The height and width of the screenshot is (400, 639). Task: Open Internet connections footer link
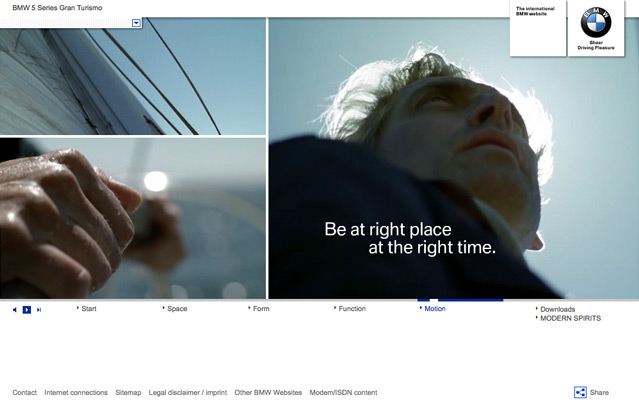(x=76, y=393)
